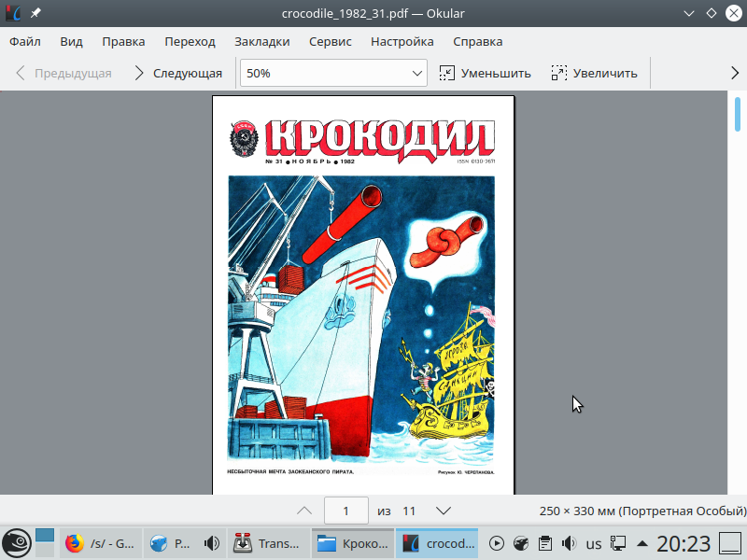Click the show desktop button
The height and width of the screenshot is (560, 747).
click(729, 543)
